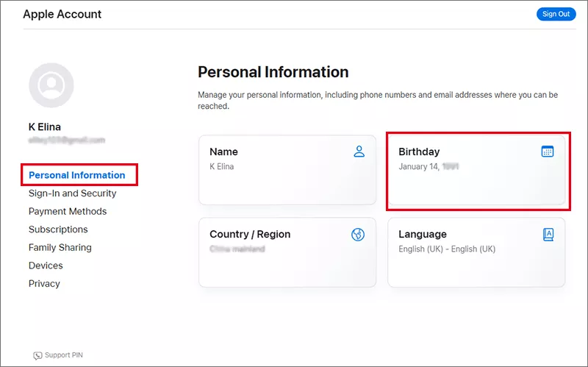Click the person icon on Name card

359,152
